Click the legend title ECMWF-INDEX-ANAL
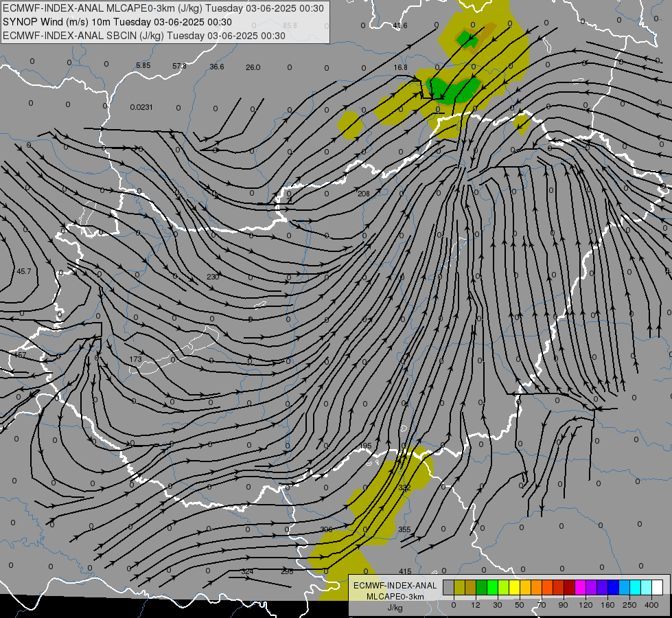 (395, 586)
